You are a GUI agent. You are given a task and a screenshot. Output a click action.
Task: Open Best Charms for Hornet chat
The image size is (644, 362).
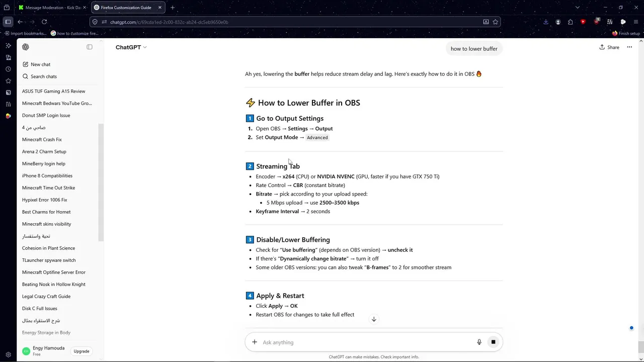(46, 212)
